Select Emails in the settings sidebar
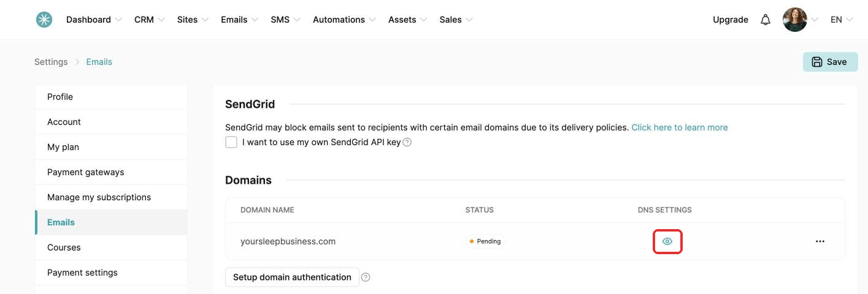Viewport: 868px width, 294px height. 111,222
